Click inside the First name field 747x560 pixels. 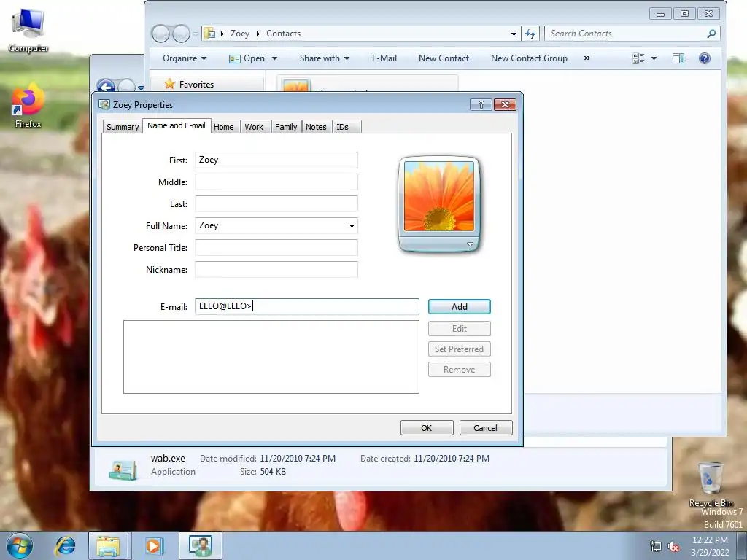click(276, 160)
